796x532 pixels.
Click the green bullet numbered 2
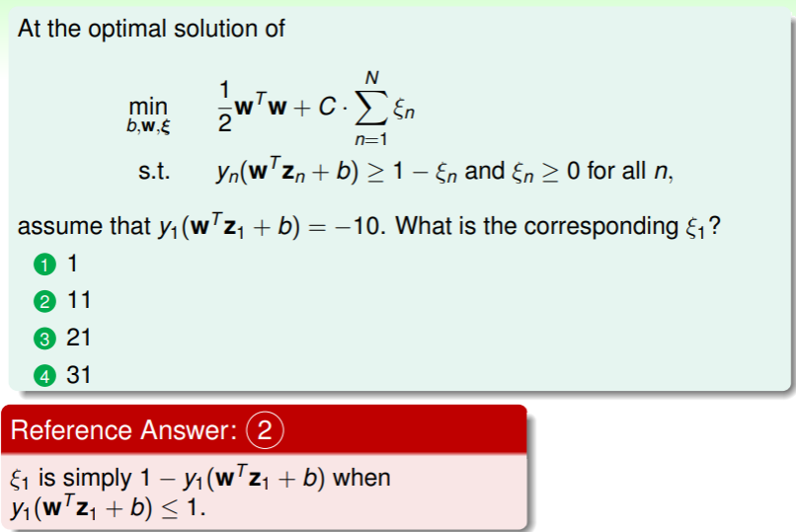click(x=43, y=301)
